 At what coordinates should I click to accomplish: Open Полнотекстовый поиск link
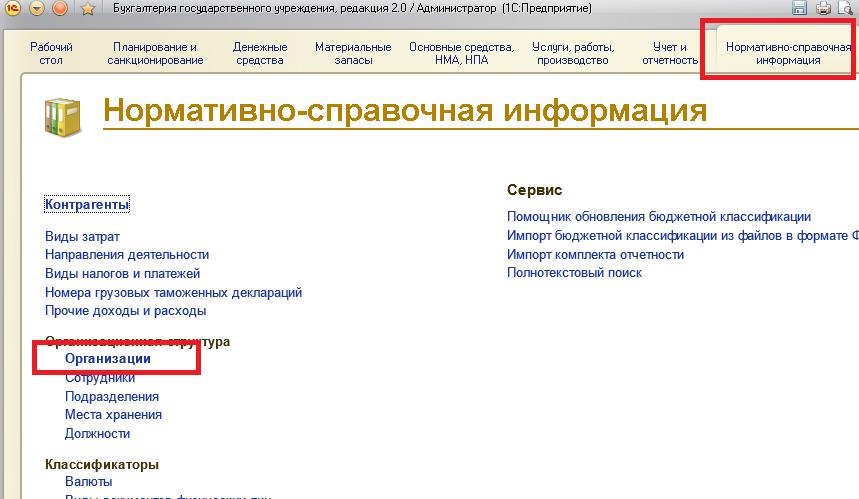point(574,273)
